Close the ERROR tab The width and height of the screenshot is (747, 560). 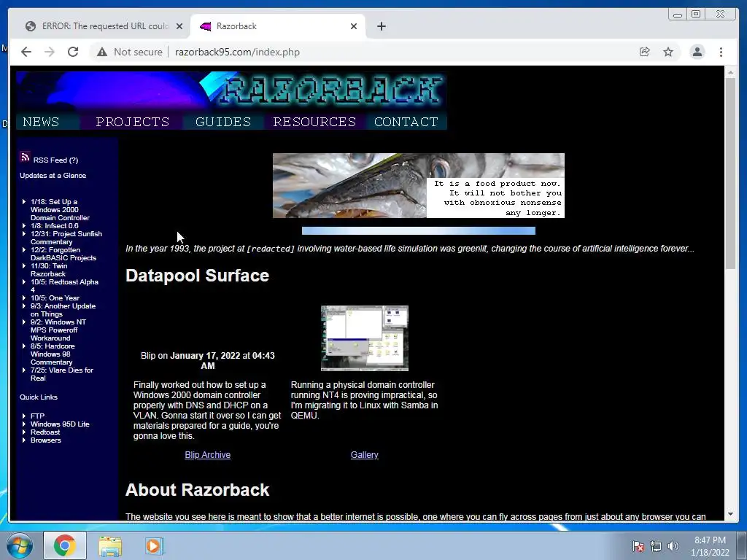(179, 26)
